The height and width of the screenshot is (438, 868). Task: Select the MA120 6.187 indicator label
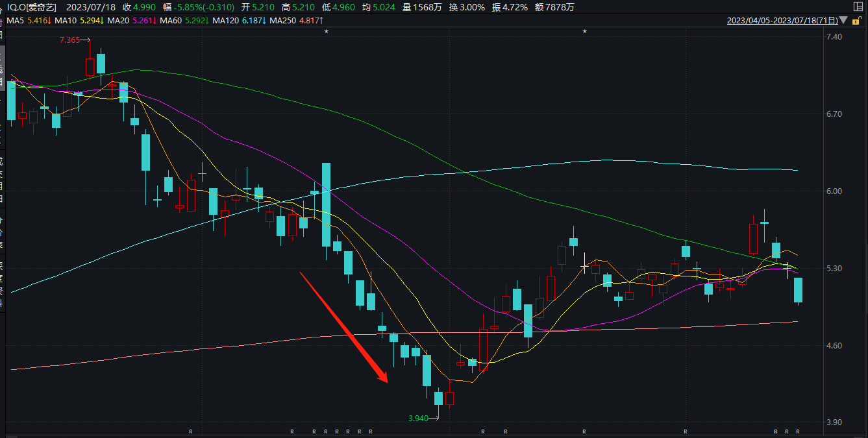[240, 21]
